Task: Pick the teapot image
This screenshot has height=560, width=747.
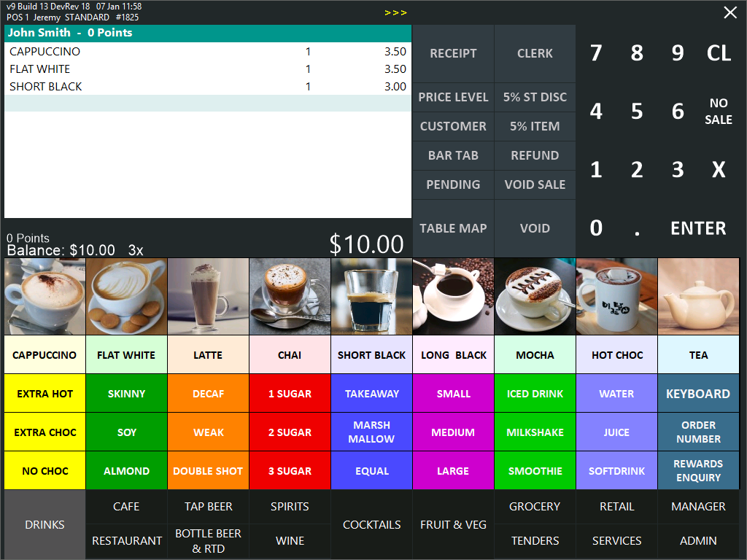Action: point(698,297)
